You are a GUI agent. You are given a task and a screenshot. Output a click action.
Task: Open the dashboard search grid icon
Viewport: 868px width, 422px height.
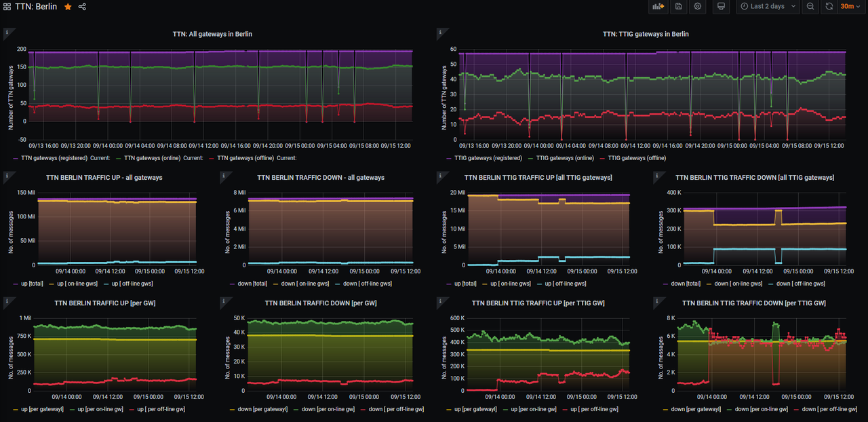pyautogui.click(x=7, y=7)
